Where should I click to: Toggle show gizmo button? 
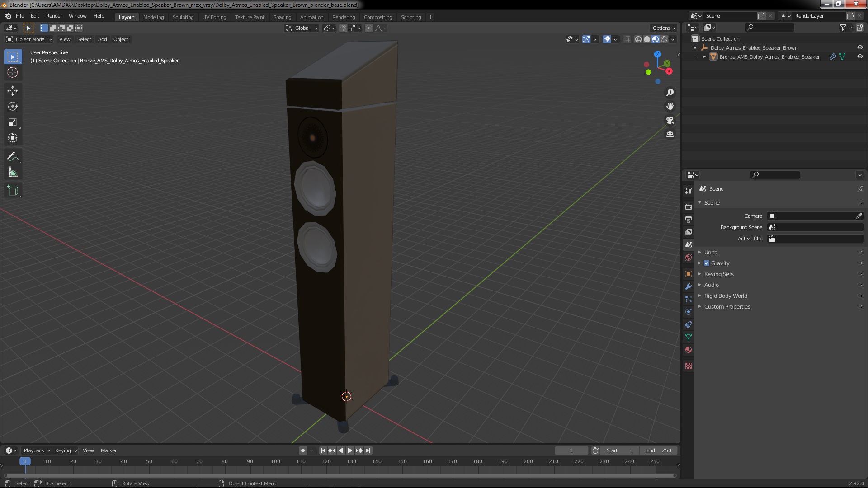tap(586, 39)
